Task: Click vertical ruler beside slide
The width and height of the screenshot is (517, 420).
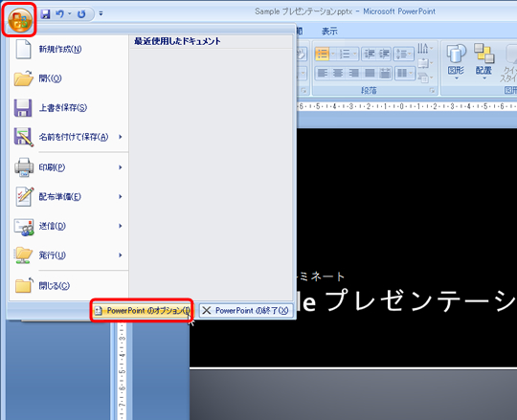Action: [122, 371]
